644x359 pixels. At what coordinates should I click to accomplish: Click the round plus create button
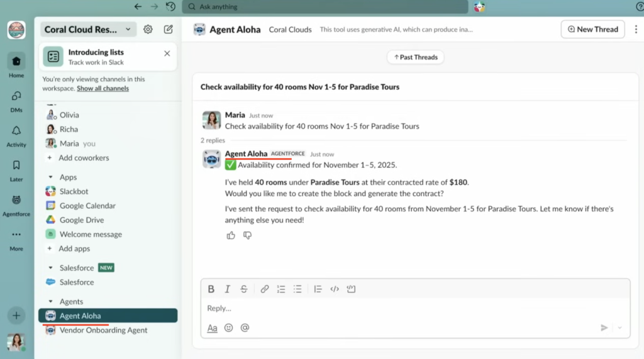click(16, 316)
